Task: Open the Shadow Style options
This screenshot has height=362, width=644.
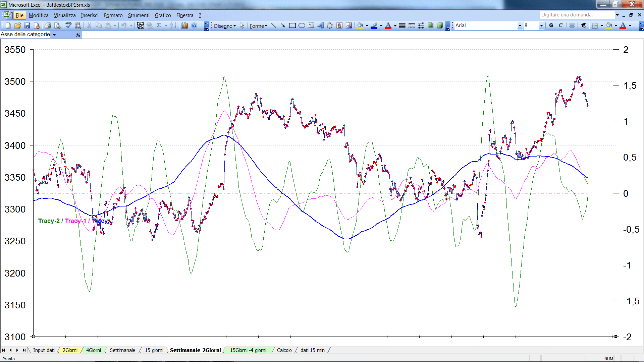Action: point(430,25)
